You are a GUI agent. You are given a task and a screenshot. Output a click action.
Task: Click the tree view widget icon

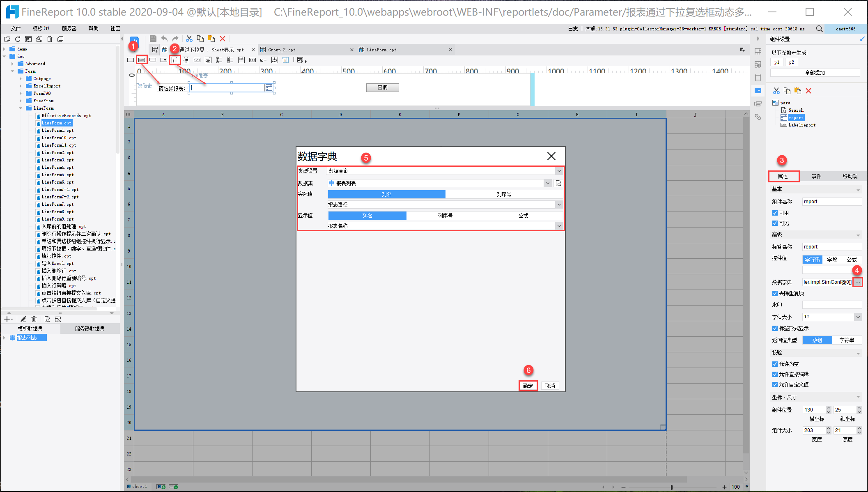coord(275,60)
